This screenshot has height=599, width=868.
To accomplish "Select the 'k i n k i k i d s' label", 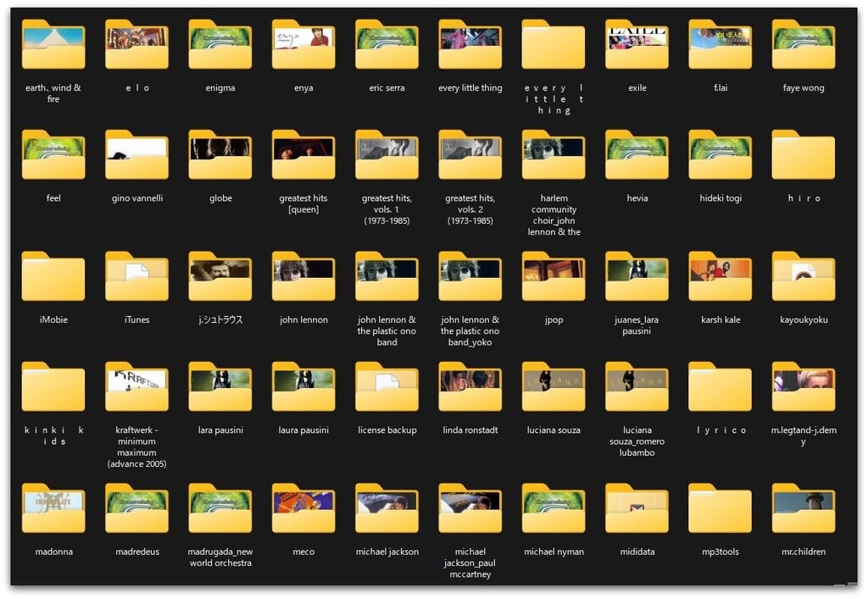I will coord(53,435).
